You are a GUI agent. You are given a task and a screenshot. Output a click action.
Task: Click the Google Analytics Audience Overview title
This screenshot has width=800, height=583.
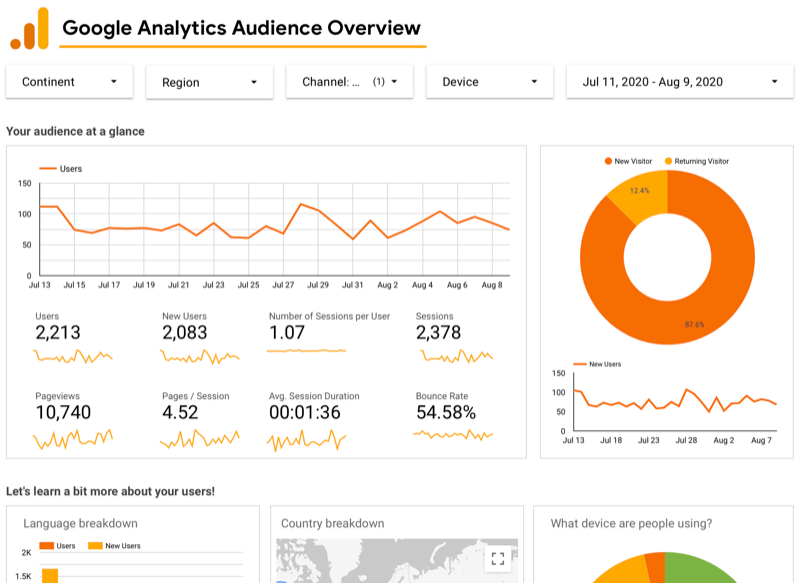tap(242, 28)
